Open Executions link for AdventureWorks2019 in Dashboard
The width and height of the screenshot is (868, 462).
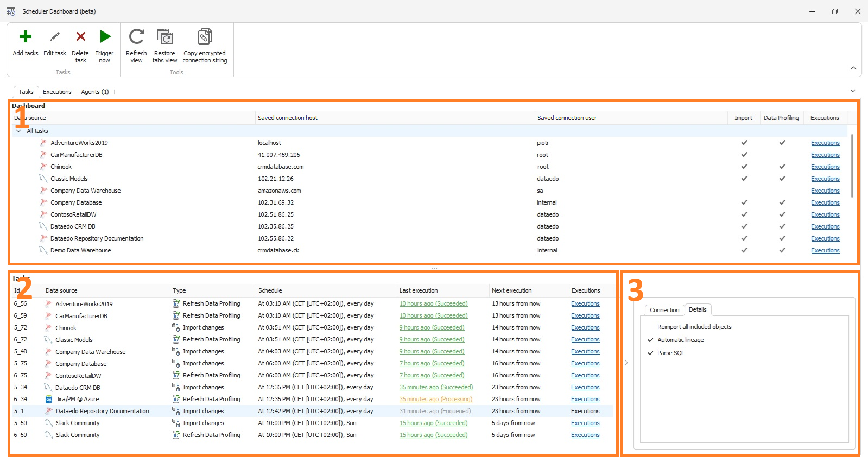[825, 143]
